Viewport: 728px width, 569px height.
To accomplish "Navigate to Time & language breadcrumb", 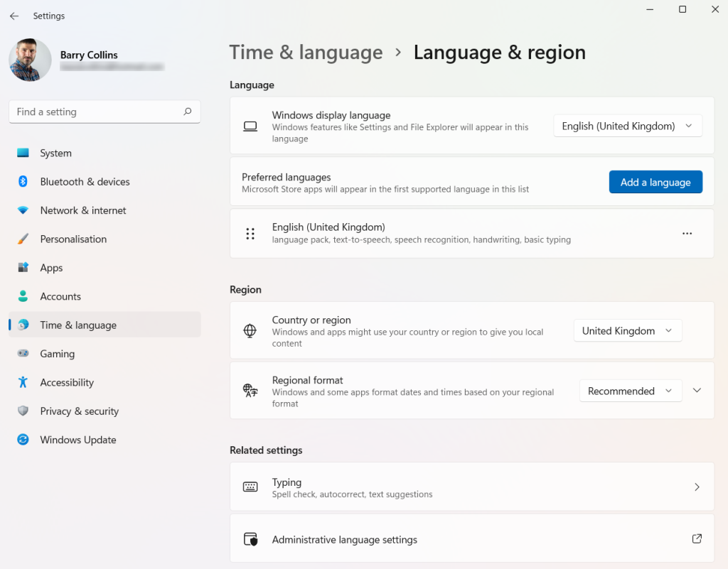I will tap(306, 53).
